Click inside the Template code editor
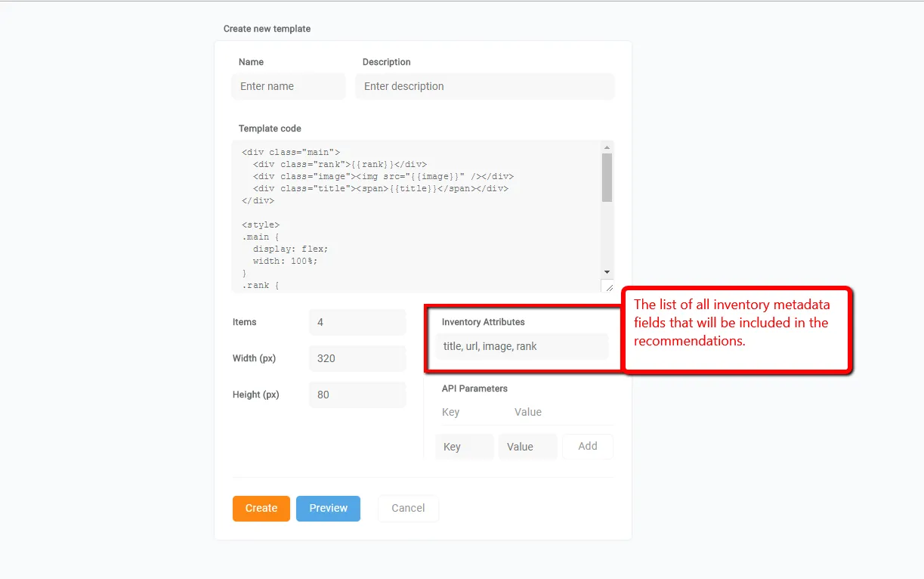Screen dimensions: 924x579 click(416, 216)
